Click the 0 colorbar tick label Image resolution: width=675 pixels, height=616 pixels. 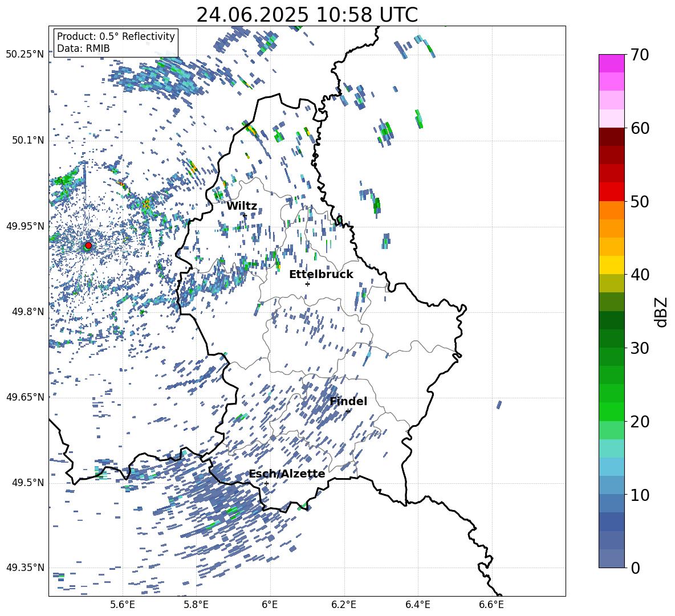coord(635,568)
